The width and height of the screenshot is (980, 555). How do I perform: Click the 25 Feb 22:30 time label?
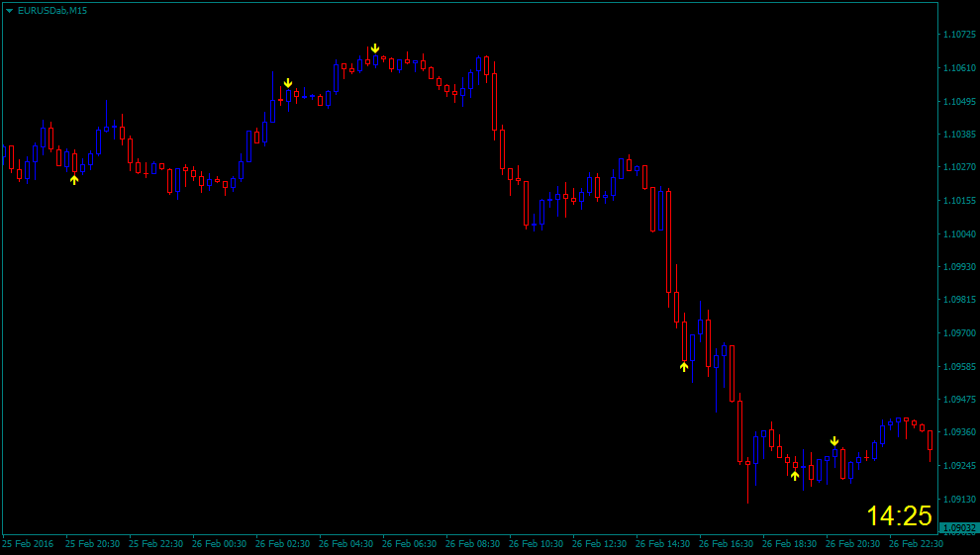pyautogui.click(x=155, y=544)
